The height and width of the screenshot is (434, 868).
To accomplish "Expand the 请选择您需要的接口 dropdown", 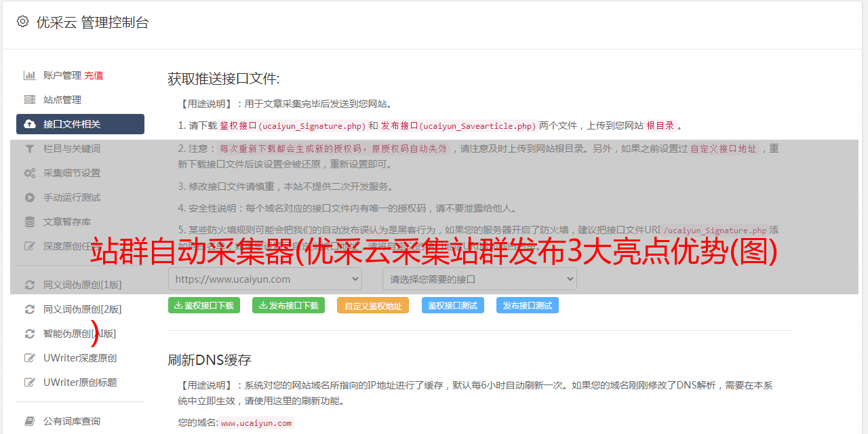I will 479,279.
